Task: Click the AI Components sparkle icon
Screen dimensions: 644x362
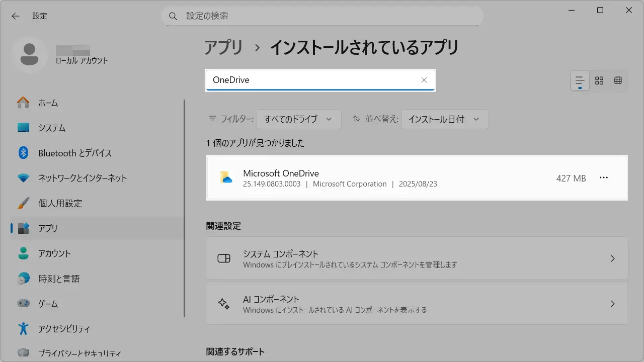Action: 223,304
